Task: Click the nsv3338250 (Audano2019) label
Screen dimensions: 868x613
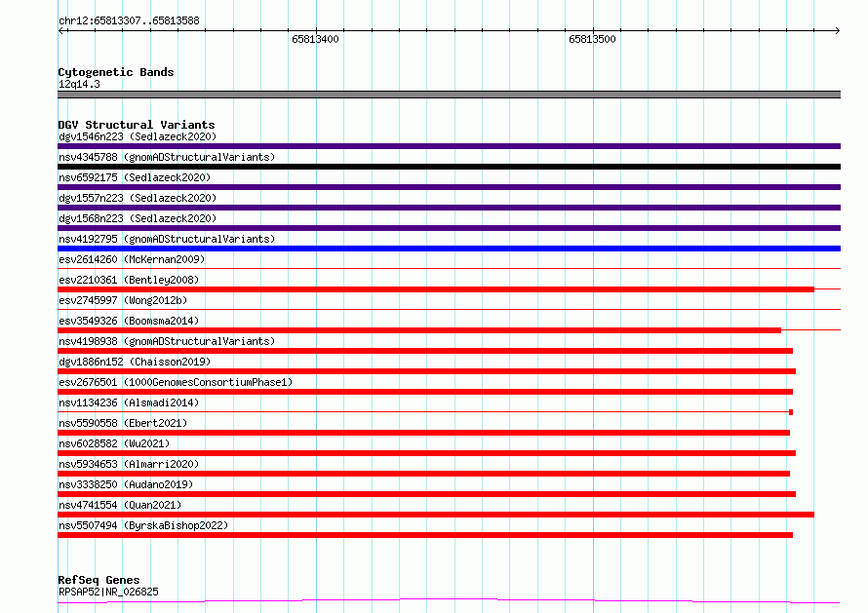Action: point(126,484)
